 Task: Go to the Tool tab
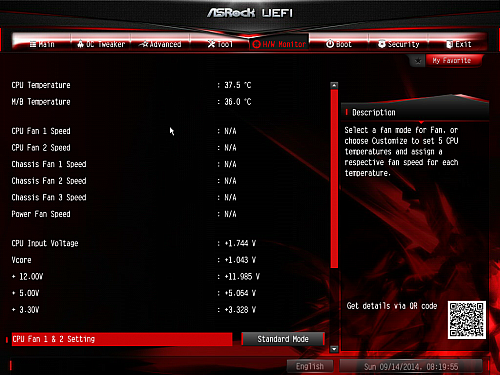(x=220, y=44)
